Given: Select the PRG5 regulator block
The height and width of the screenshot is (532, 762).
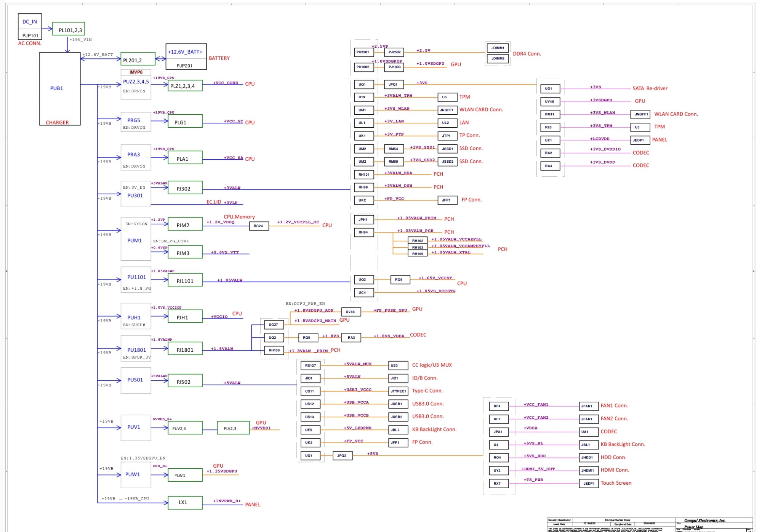Looking at the screenshot, I should (x=136, y=122).
